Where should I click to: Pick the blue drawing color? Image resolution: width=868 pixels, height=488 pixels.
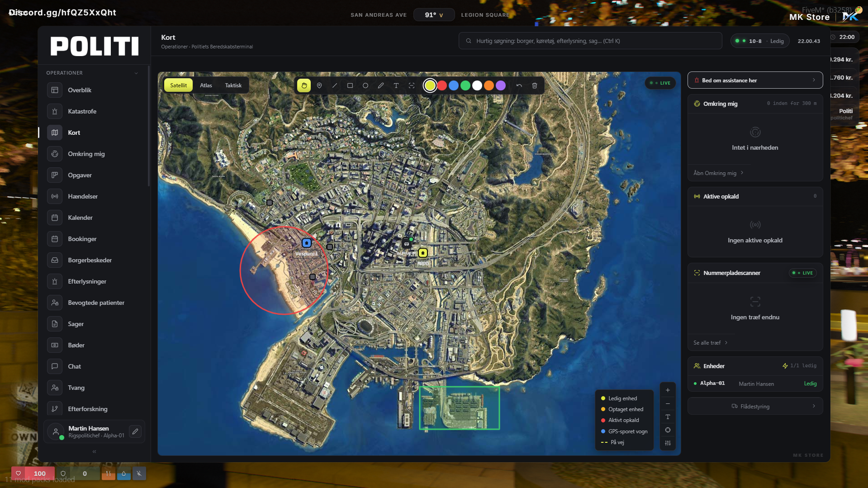[x=454, y=85]
